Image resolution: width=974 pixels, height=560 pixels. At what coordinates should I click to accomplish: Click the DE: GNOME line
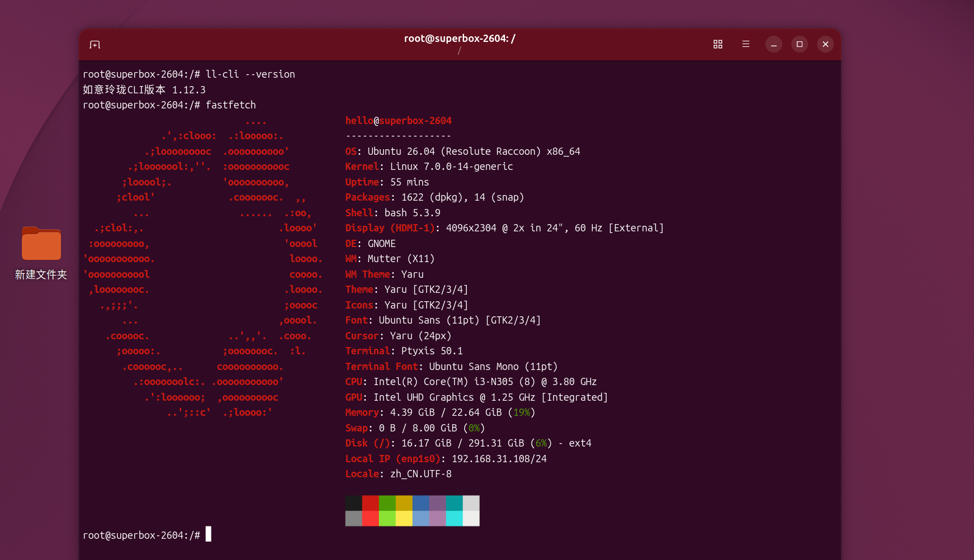[x=371, y=244]
